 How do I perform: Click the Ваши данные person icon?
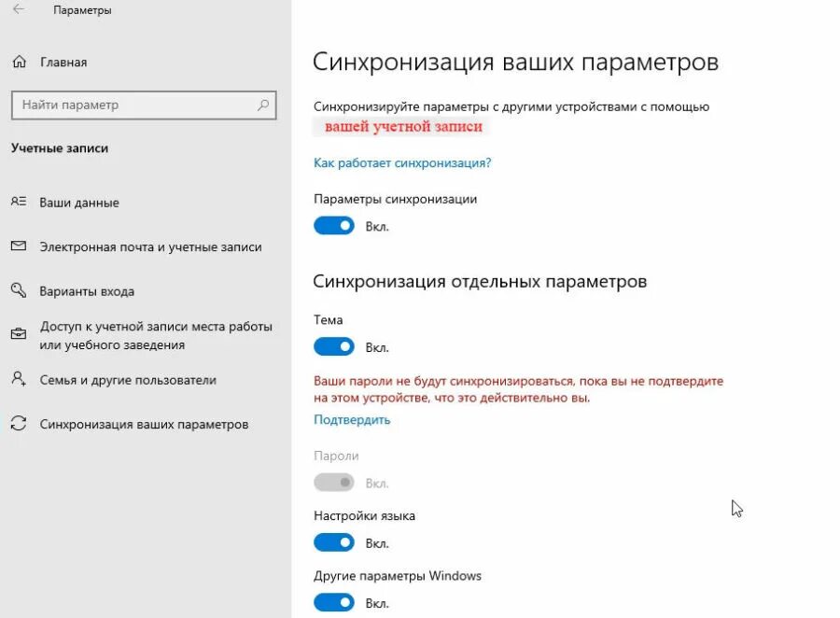19,202
